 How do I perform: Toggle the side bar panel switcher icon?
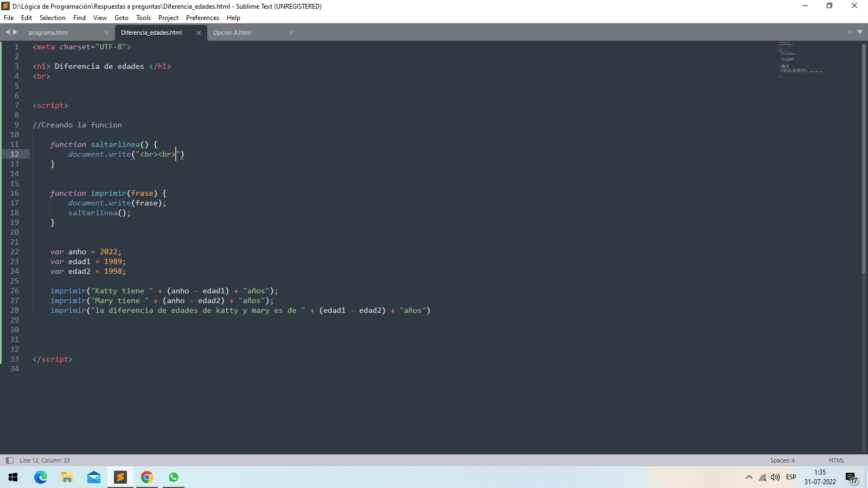click(9, 460)
